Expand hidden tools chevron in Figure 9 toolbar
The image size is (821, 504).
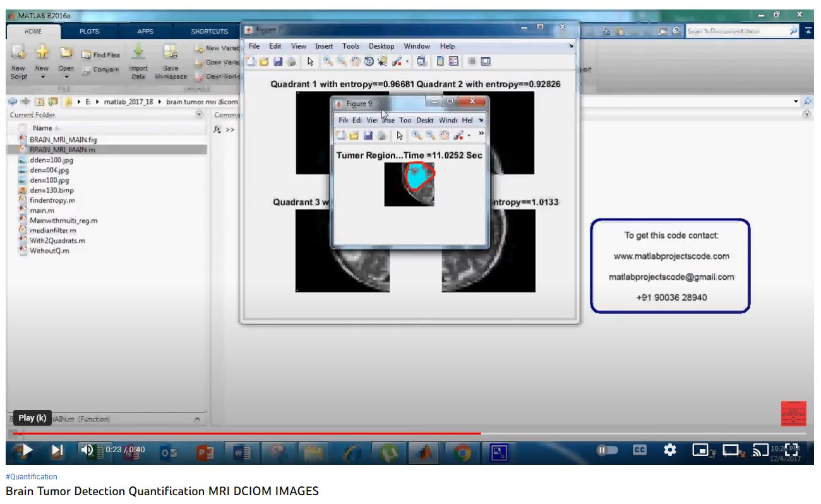tap(481, 134)
